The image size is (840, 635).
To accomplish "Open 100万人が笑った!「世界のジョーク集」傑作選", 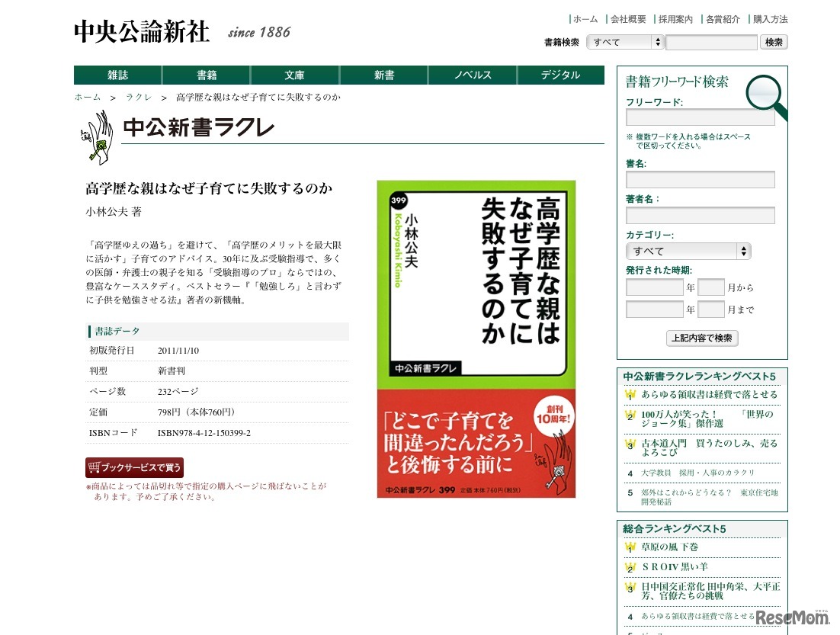I will pos(707,419).
